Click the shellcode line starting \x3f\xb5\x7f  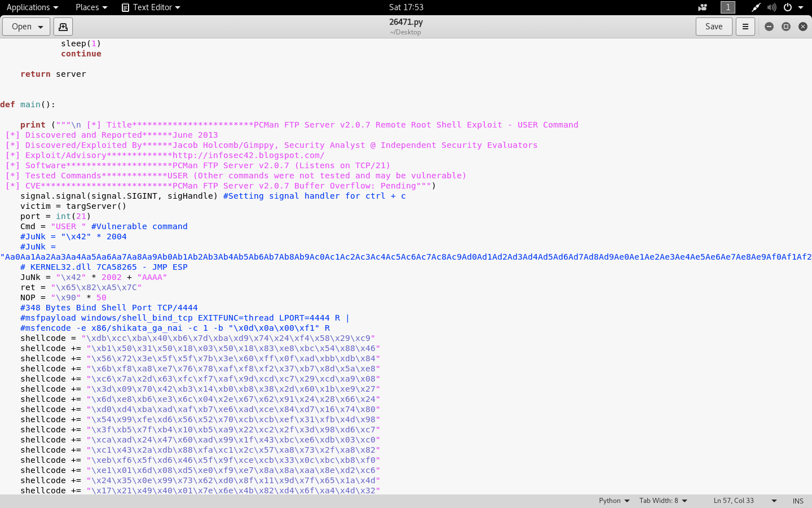click(200, 430)
